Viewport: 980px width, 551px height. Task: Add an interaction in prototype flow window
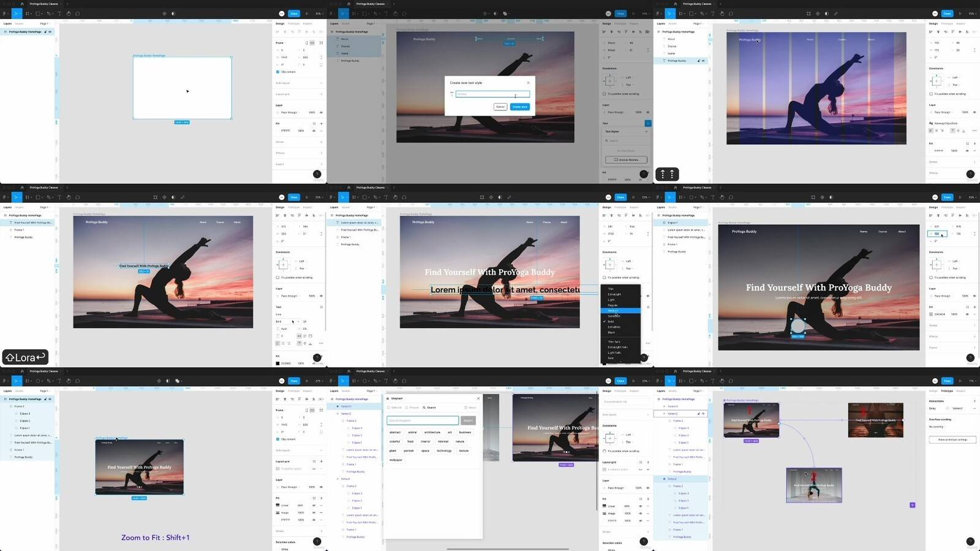point(974,401)
